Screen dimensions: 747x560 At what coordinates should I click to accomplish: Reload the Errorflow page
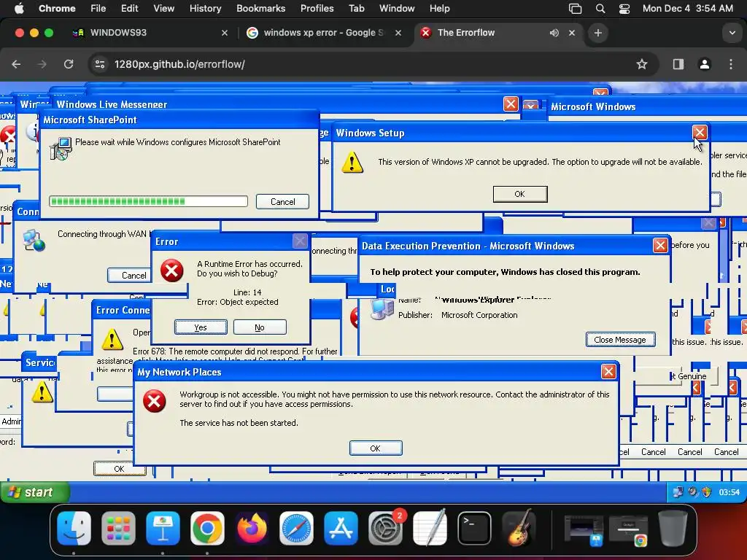pyautogui.click(x=69, y=64)
